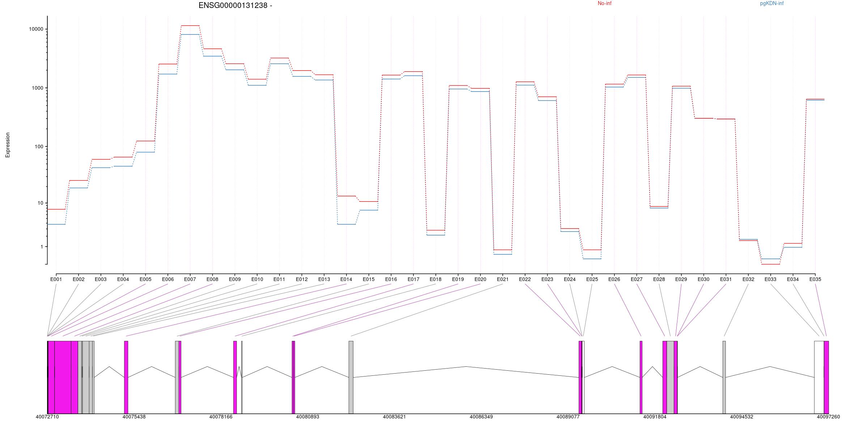Click the 100 y-axis tick label

(x=39, y=146)
